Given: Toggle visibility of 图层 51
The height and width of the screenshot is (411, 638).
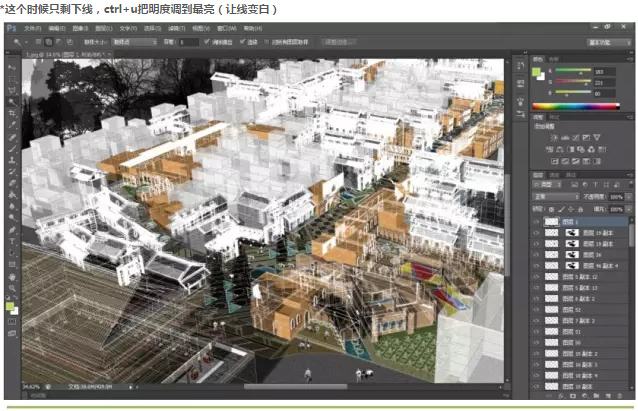Looking at the screenshot, I should click(x=536, y=332).
